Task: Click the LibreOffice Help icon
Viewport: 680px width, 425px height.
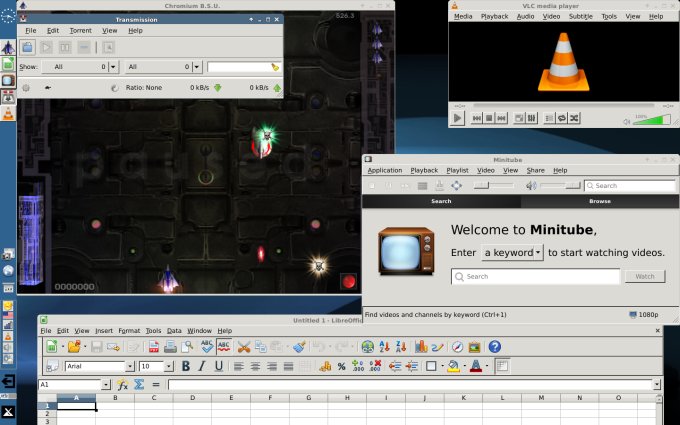Action: click(x=494, y=346)
